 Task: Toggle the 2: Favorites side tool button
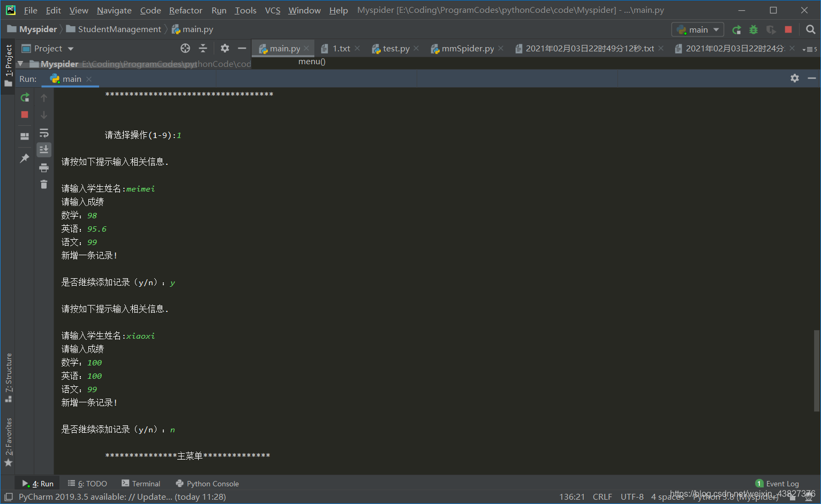[x=8, y=442]
